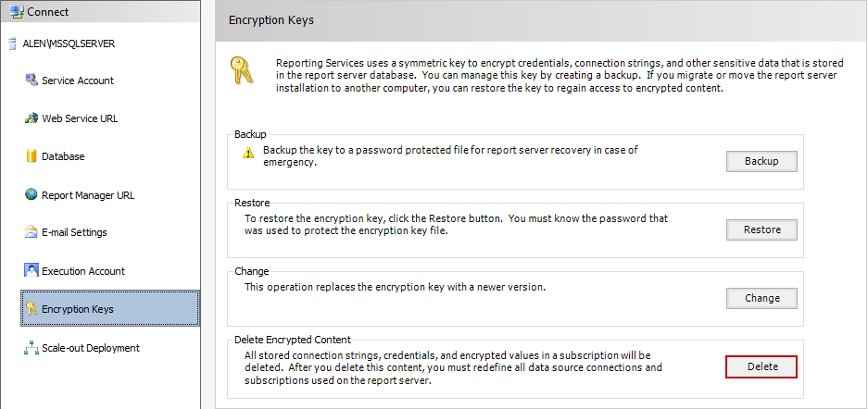Click the E-mail Settings envelope icon

coord(31,232)
